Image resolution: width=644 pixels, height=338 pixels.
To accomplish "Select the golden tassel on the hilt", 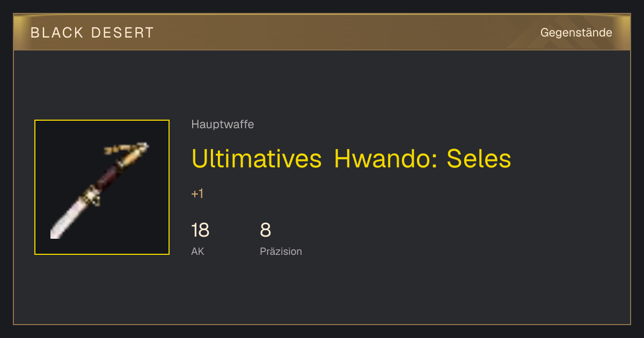I will coord(126,148).
